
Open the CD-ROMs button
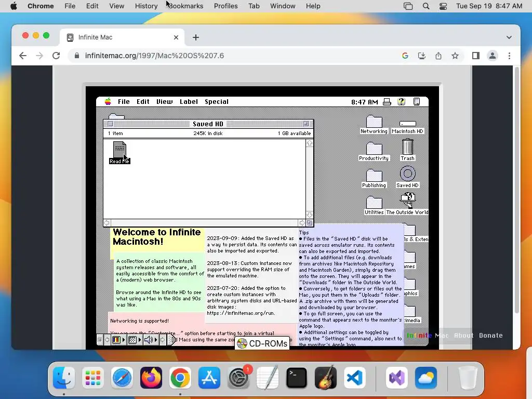262,343
